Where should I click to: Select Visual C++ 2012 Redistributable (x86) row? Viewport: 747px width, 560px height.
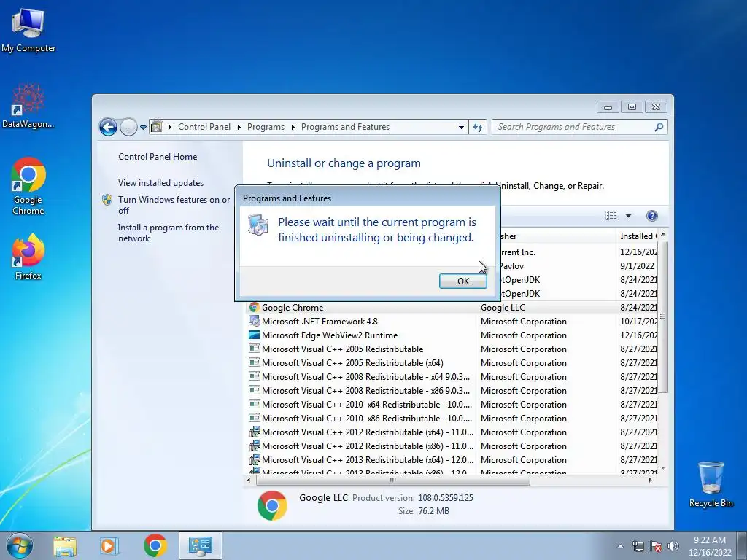pyautogui.click(x=452, y=446)
